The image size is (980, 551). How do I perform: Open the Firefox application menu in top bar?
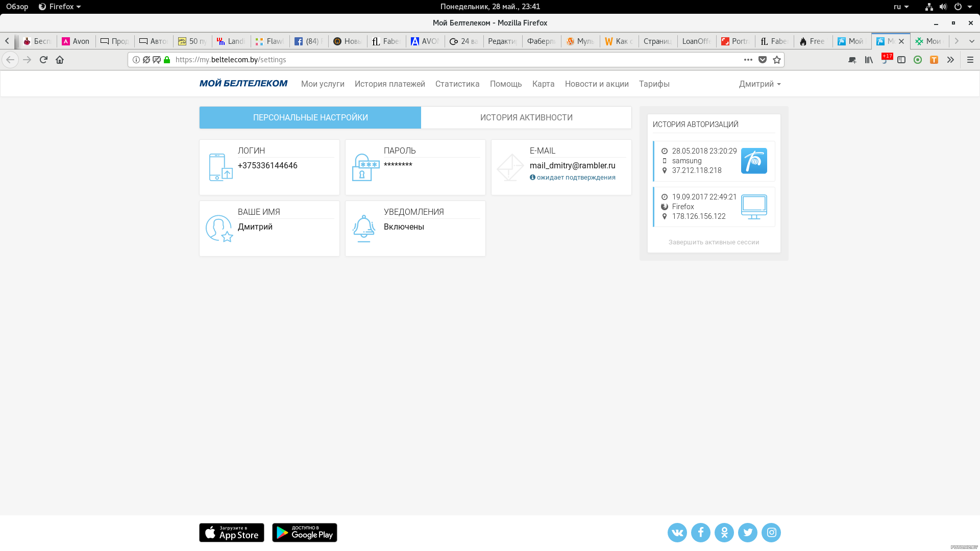[x=60, y=7]
